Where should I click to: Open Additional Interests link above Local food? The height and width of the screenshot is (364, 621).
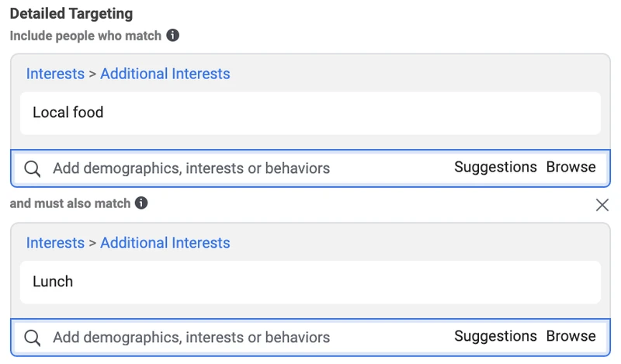165,74
